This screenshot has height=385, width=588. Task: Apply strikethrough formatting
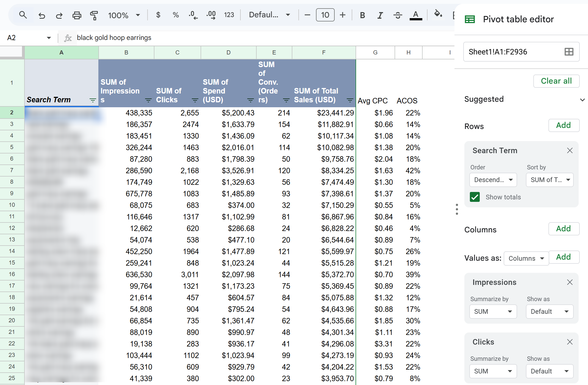[x=398, y=15]
